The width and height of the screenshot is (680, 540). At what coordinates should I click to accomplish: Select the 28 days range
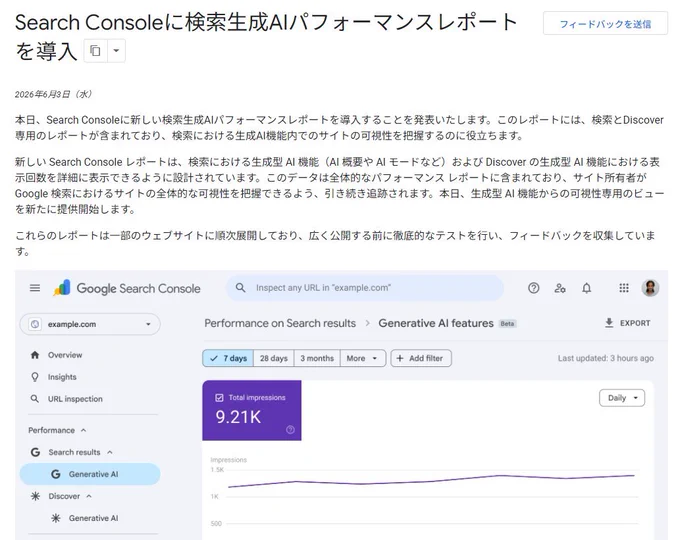(274, 358)
